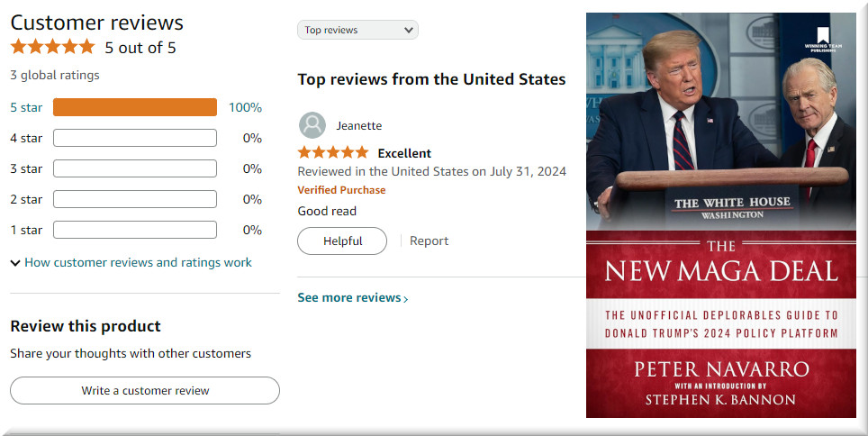The width and height of the screenshot is (868, 436).
Task: Click reviewer name Jeanette
Action: click(359, 126)
